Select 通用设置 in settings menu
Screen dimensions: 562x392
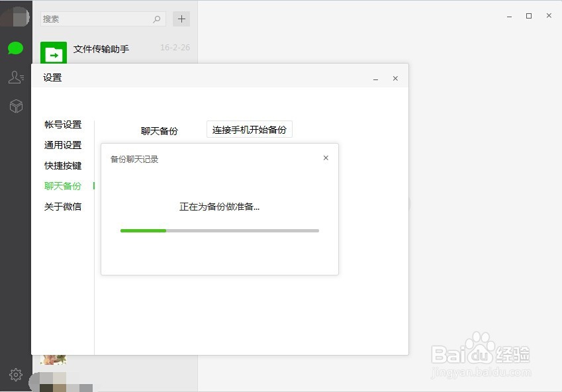[63, 145]
